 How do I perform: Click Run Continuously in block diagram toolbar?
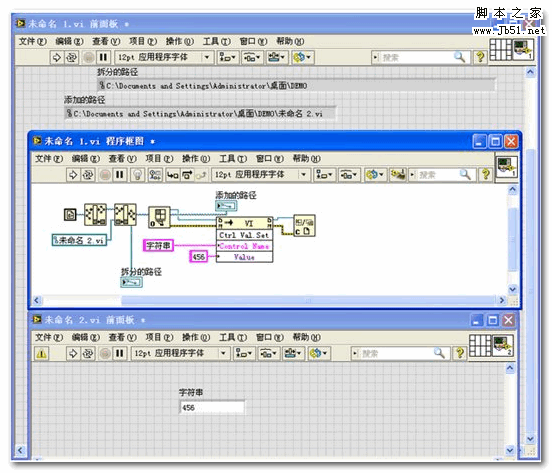coord(88,175)
